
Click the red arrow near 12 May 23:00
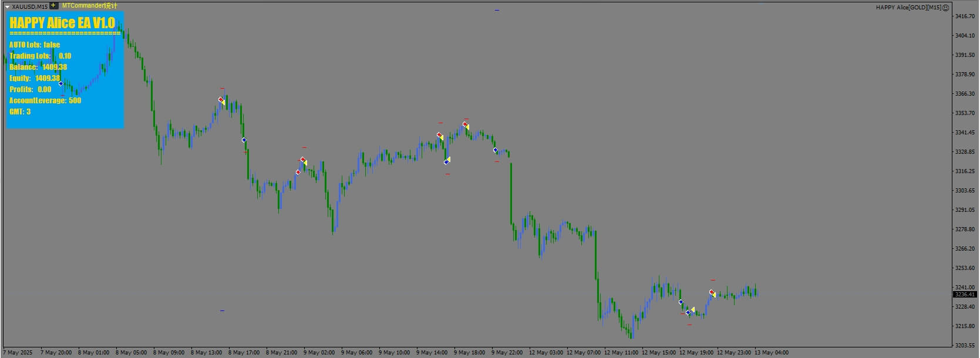point(712,292)
